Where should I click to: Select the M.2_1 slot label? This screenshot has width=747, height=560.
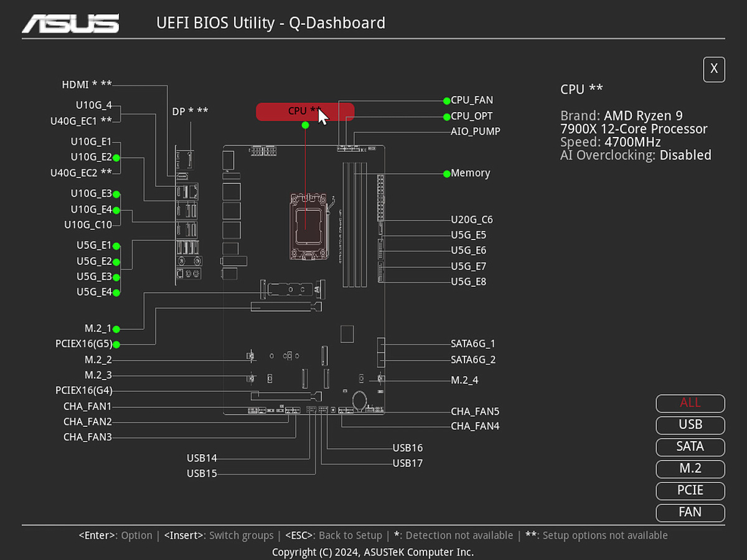coord(98,329)
